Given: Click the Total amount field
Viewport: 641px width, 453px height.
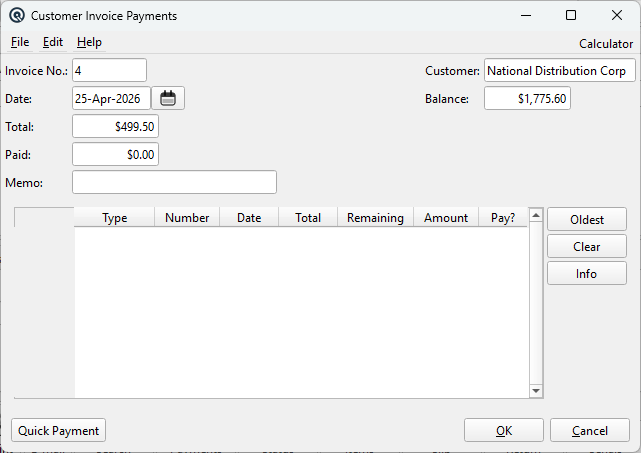Looking at the screenshot, I should [115, 126].
